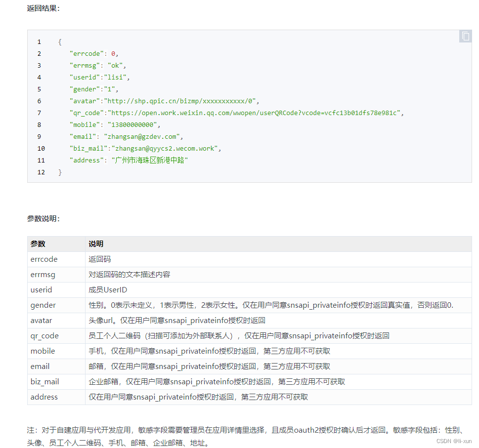
Task: Click the "errmsg": "ok" code line
Action: coord(98,66)
